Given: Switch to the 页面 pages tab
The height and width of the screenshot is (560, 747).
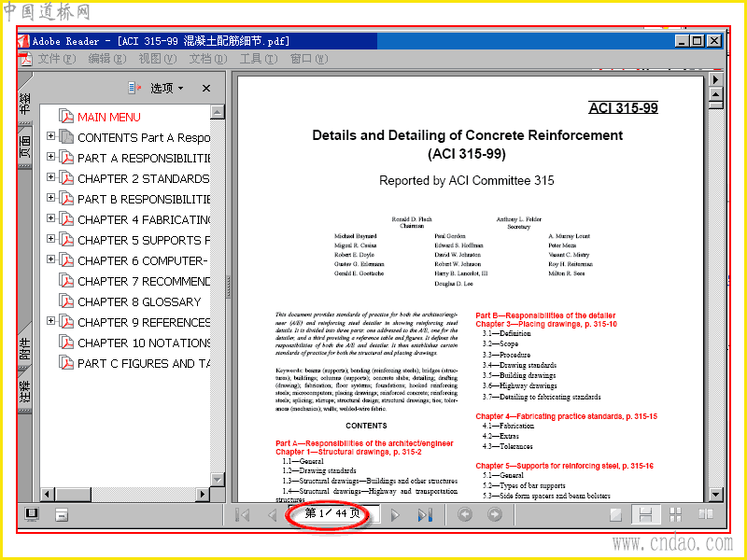Looking at the screenshot, I should [25, 147].
